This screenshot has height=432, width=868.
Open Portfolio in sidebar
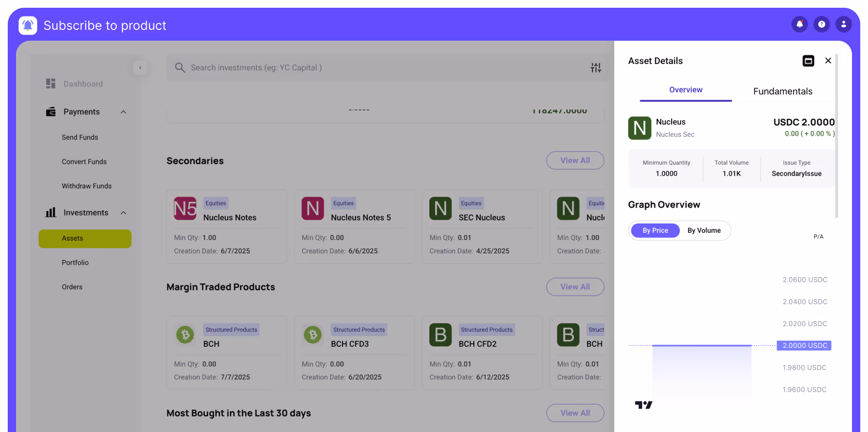(75, 263)
